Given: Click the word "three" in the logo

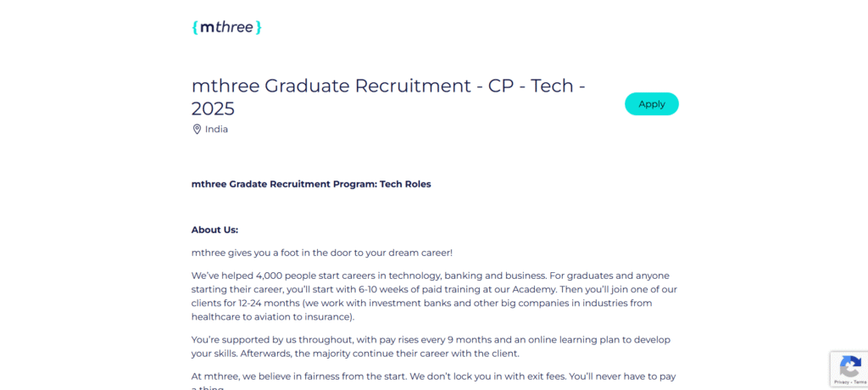Looking at the screenshot, I should tap(234, 27).
